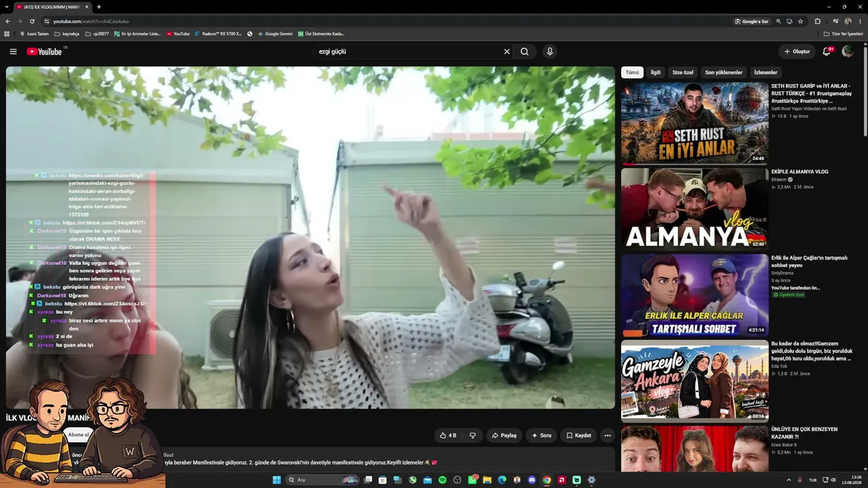Open Spotify from the taskbar

point(442,480)
